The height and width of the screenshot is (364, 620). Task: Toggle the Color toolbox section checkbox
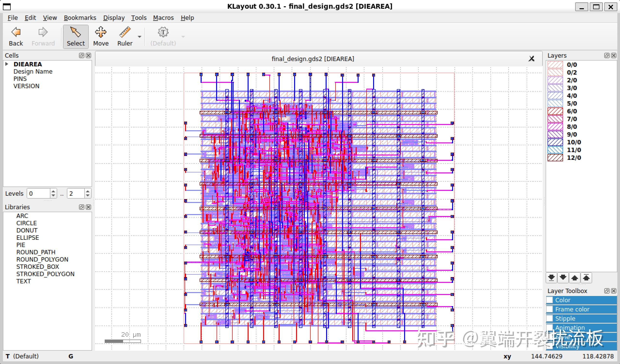point(550,300)
